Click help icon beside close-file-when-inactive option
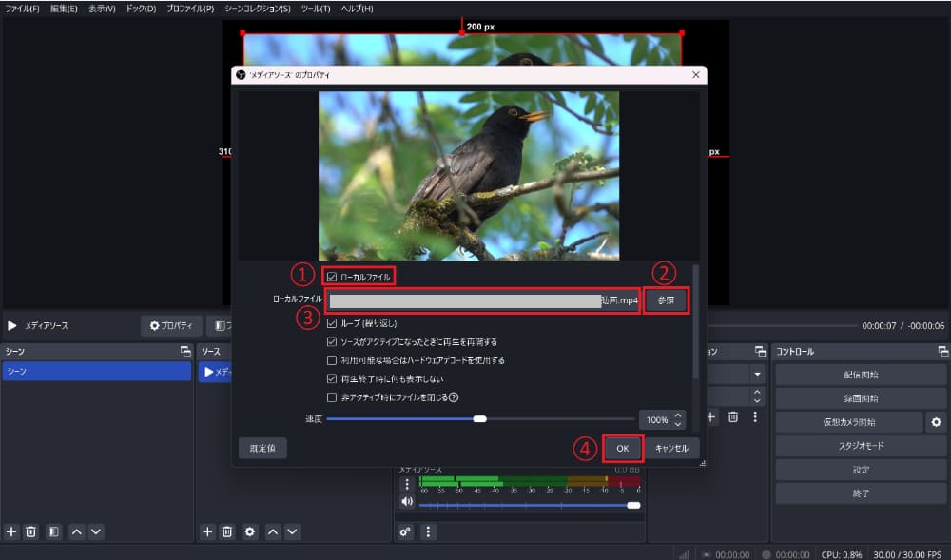Image resolution: width=951 pixels, height=560 pixels. [454, 397]
